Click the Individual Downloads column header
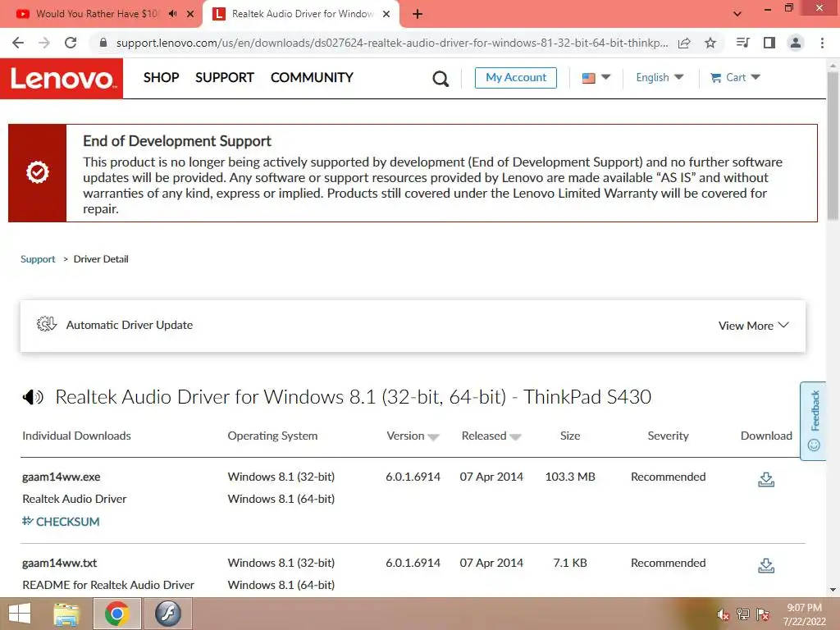Image resolution: width=840 pixels, height=630 pixels. (x=76, y=436)
